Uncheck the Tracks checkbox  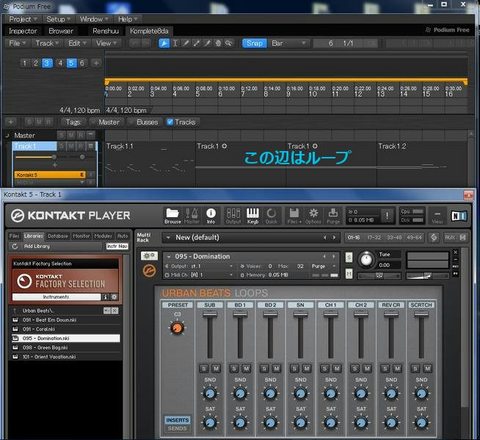coord(170,122)
